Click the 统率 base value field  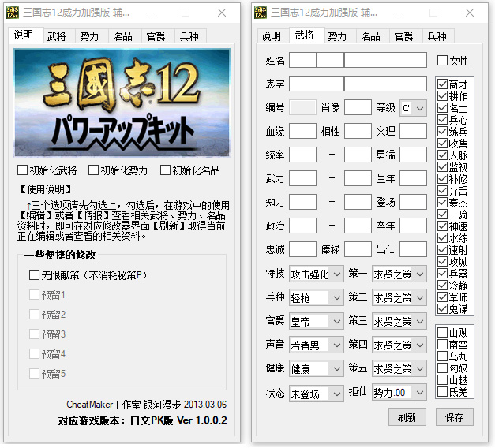point(302,155)
